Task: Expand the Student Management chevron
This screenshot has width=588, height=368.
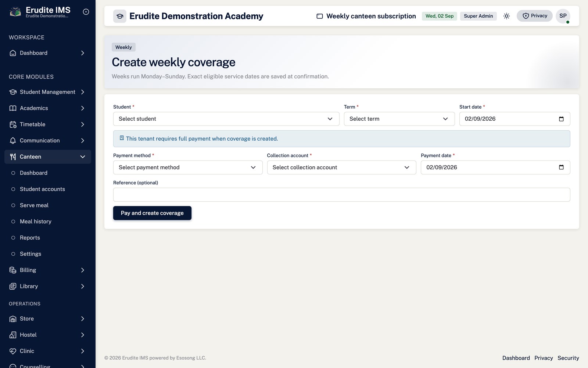Action: (83, 92)
